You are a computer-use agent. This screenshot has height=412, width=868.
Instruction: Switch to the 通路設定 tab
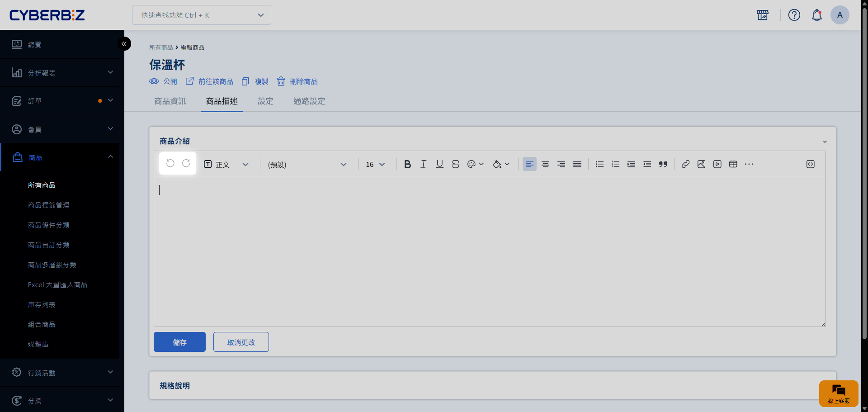(309, 101)
